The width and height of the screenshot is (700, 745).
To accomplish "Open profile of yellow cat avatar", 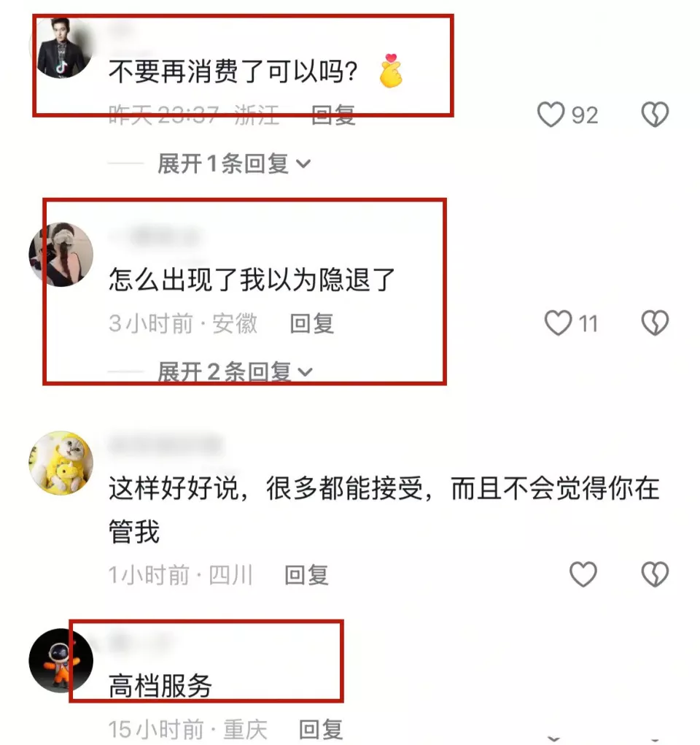I will pyautogui.click(x=61, y=463).
